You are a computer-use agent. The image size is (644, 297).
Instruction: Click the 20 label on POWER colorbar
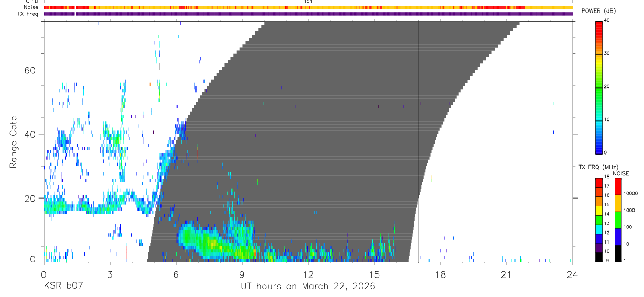click(607, 86)
